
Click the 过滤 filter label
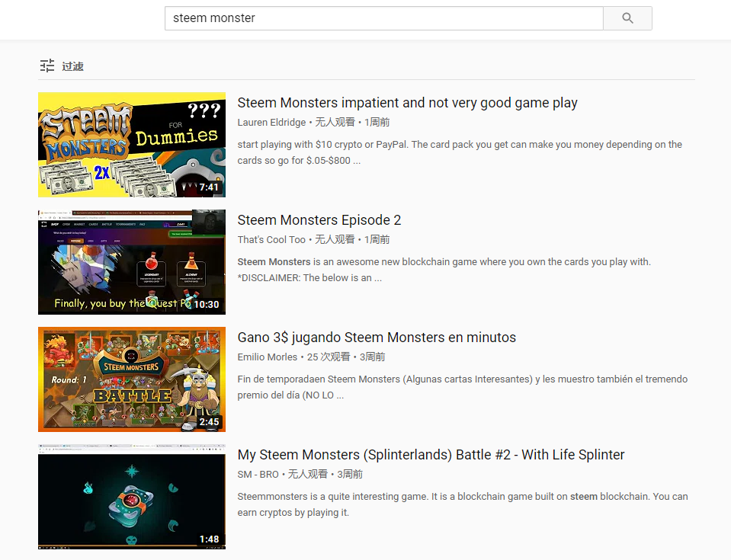coord(72,66)
